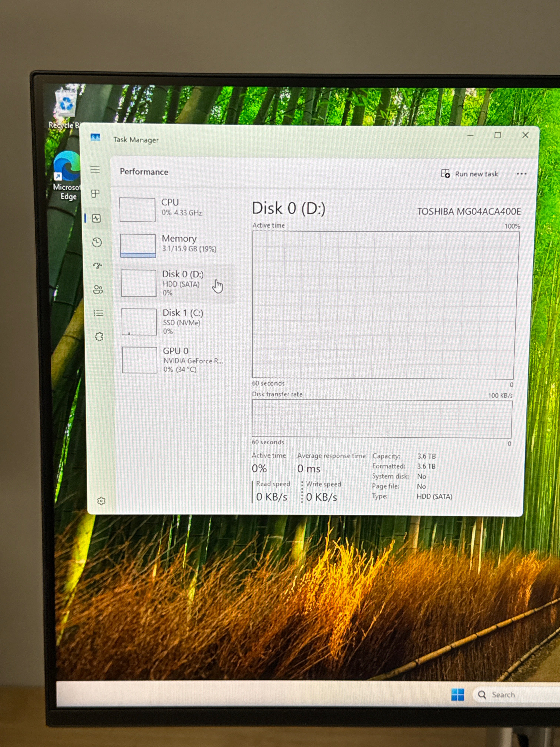Click the Disk transfer rate graph

coord(382,419)
